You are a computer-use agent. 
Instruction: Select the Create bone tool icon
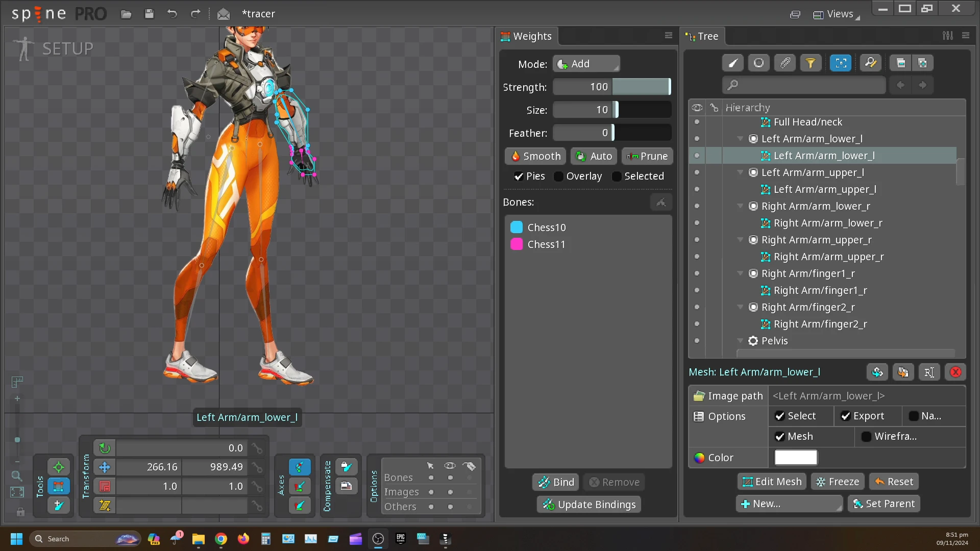coord(59,505)
